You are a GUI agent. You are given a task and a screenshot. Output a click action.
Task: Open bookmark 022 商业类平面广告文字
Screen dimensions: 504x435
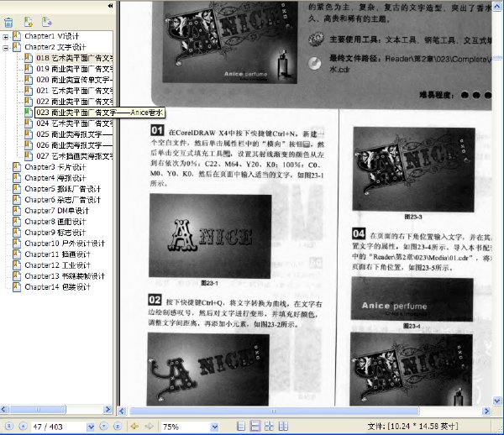point(74,102)
